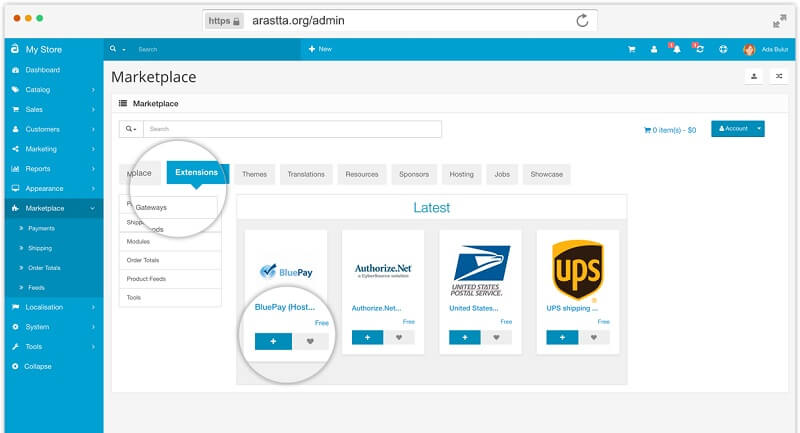Select the Product Feeds category
Screen dimensions: 800x433
170,279
